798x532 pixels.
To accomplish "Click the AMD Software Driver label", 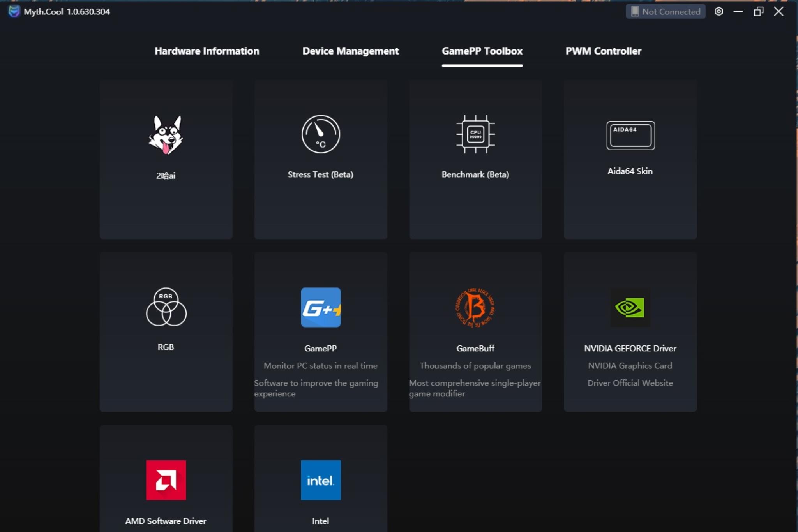I will point(166,521).
